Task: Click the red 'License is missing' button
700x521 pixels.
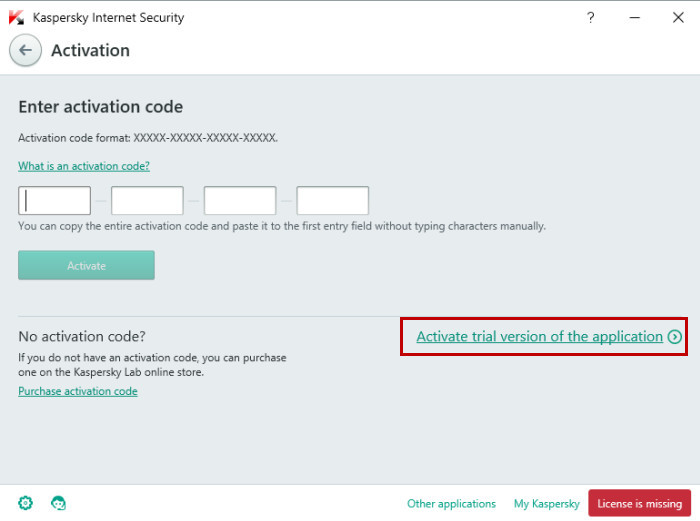Action: click(x=639, y=504)
